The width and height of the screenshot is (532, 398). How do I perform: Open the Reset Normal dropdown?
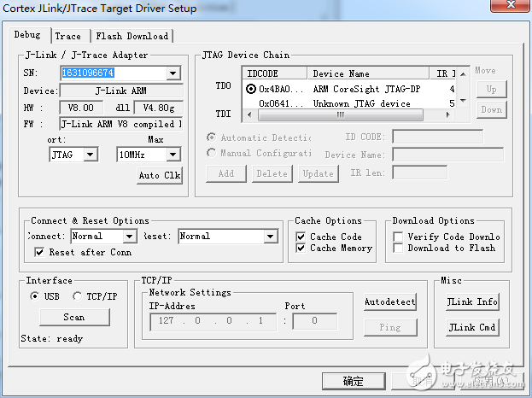[x=271, y=237]
